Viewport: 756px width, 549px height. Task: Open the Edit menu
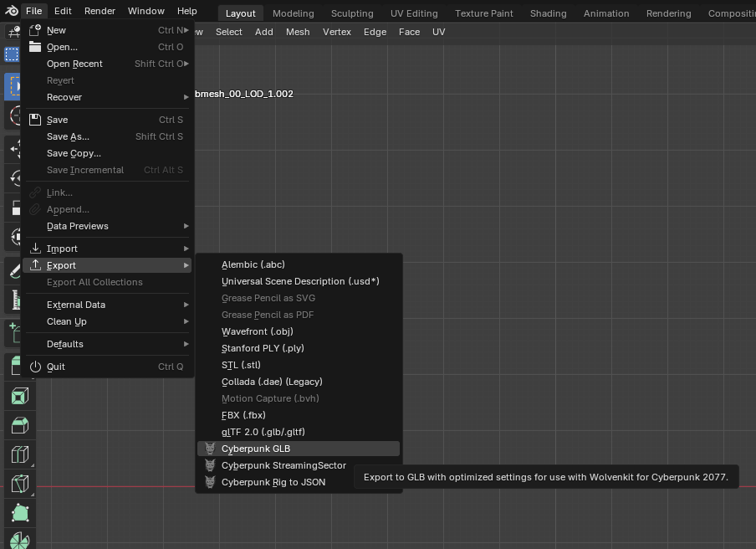coord(63,11)
